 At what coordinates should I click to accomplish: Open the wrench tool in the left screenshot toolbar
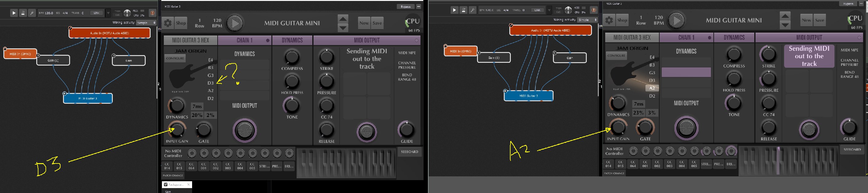click(32, 13)
